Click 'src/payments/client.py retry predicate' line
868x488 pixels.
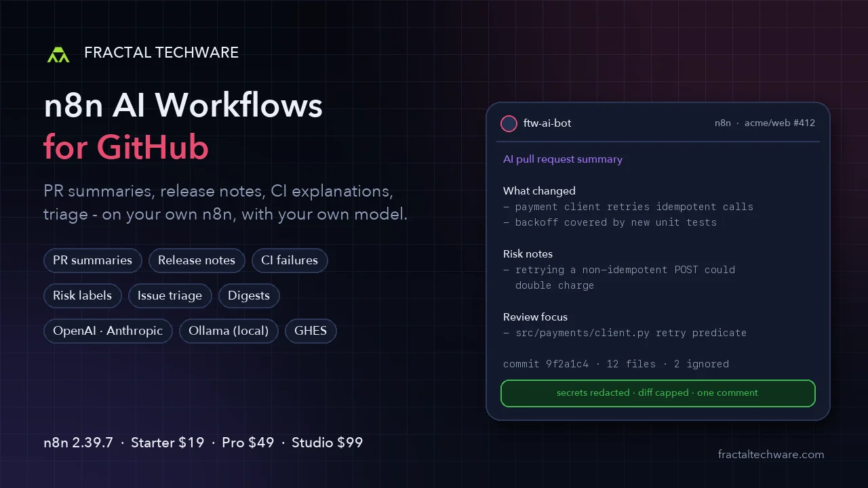pos(625,333)
